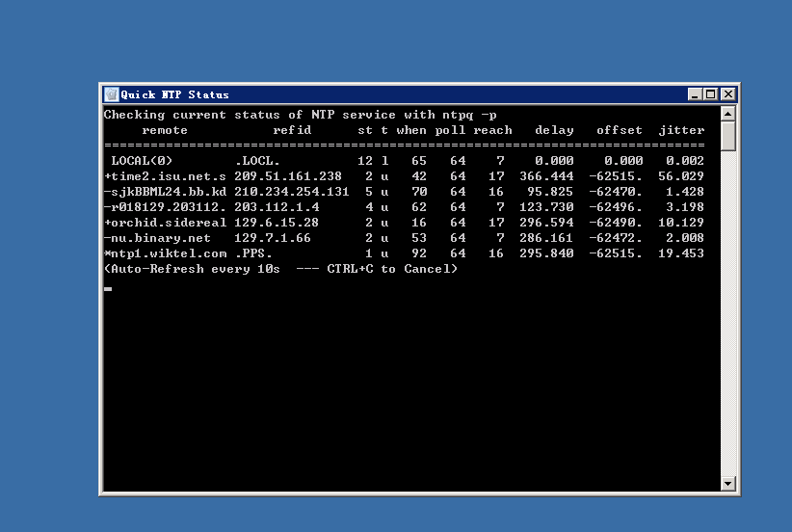The width and height of the screenshot is (792, 532).
Task: Click the 'offset' column header
Action: [620, 130]
